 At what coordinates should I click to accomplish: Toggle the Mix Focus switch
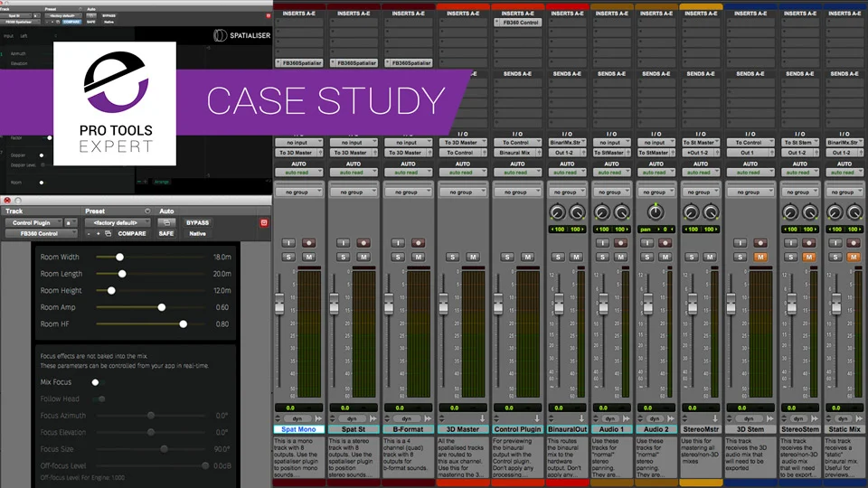click(97, 382)
